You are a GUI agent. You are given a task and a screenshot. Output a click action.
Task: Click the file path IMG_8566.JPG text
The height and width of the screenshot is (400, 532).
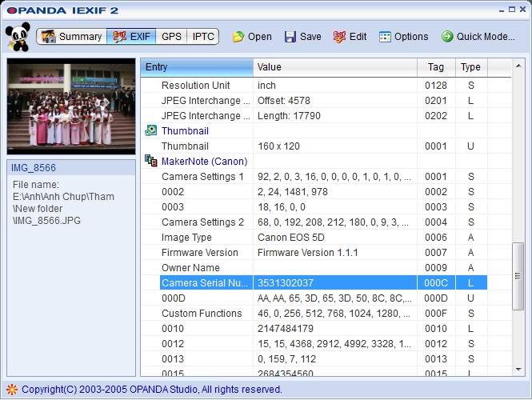(47, 221)
